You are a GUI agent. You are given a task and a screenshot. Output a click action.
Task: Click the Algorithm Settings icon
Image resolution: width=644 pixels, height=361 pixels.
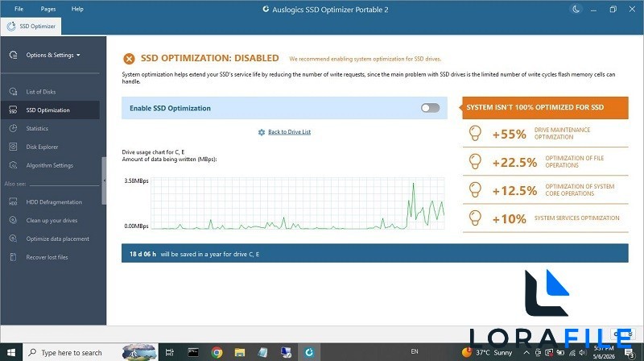(13, 165)
